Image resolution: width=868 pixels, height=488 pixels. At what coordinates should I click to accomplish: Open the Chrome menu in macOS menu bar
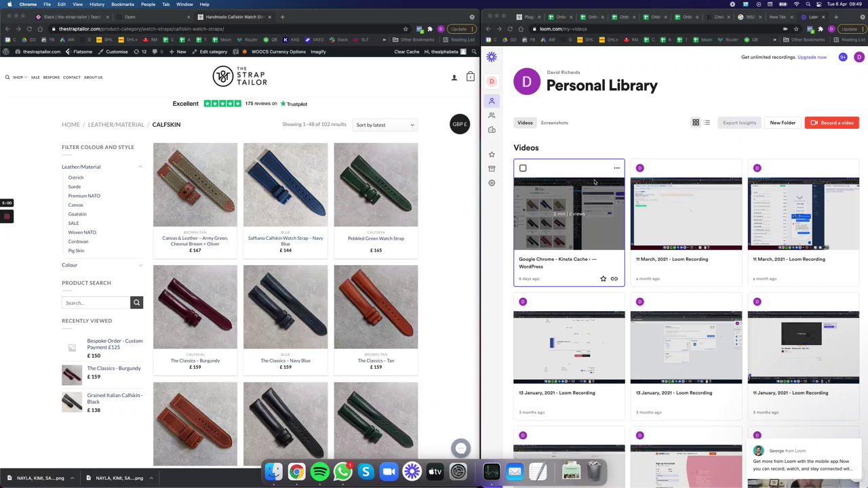coord(28,4)
